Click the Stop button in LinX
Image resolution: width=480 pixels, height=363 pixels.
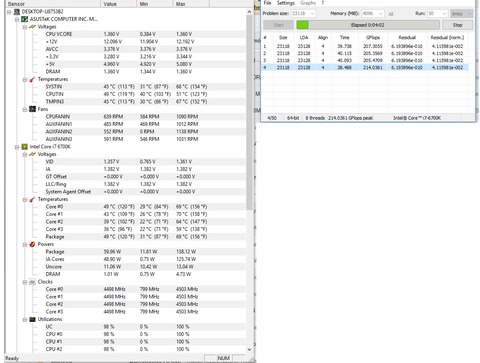(457, 25)
